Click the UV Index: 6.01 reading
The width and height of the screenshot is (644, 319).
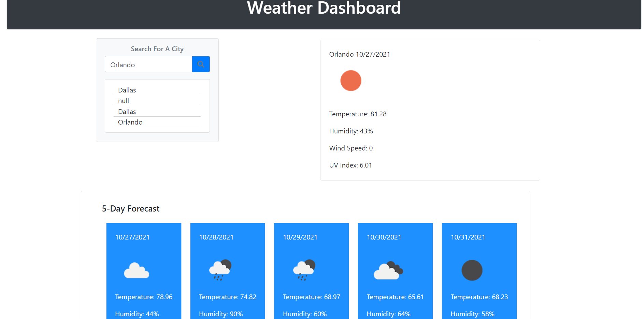click(350, 165)
